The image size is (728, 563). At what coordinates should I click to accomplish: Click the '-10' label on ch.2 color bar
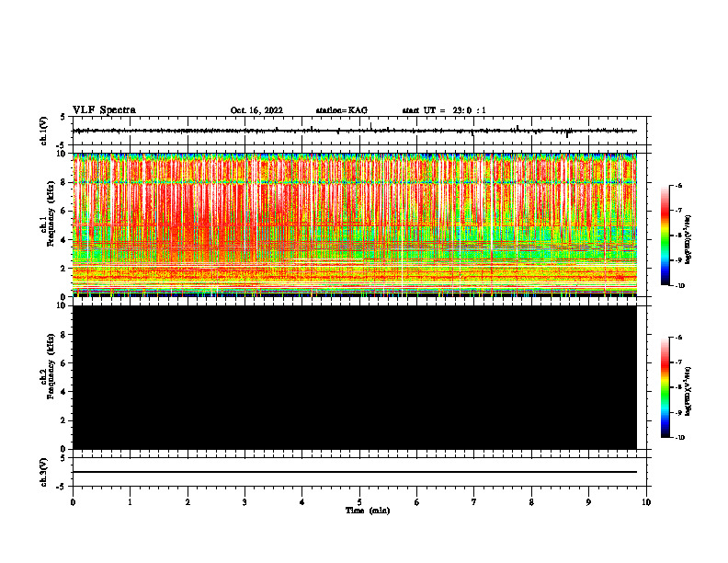click(x=679, y=438)
